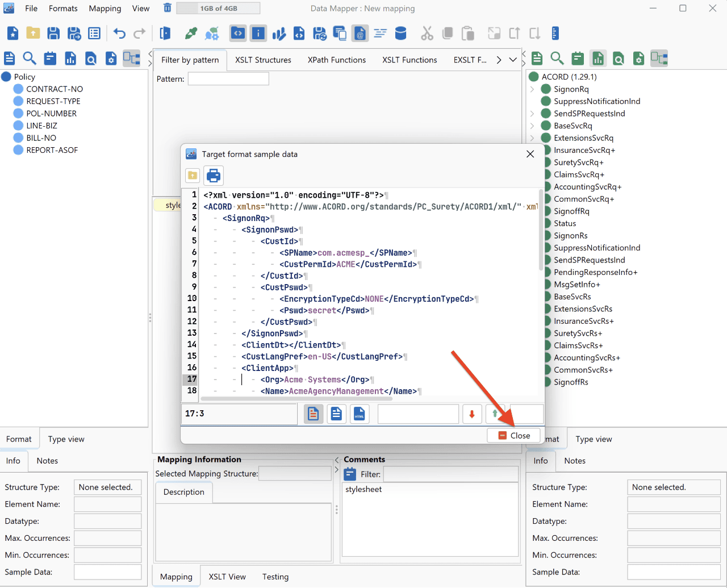Click the X of Target format sample data dialog
Screen dimensions: 727x588
pyautogui.click(x=530, y=154)
